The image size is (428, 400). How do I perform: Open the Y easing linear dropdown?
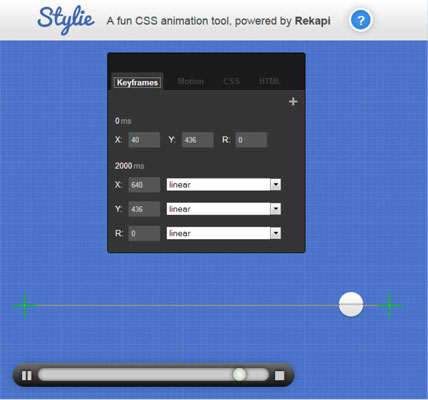(224, 209)
